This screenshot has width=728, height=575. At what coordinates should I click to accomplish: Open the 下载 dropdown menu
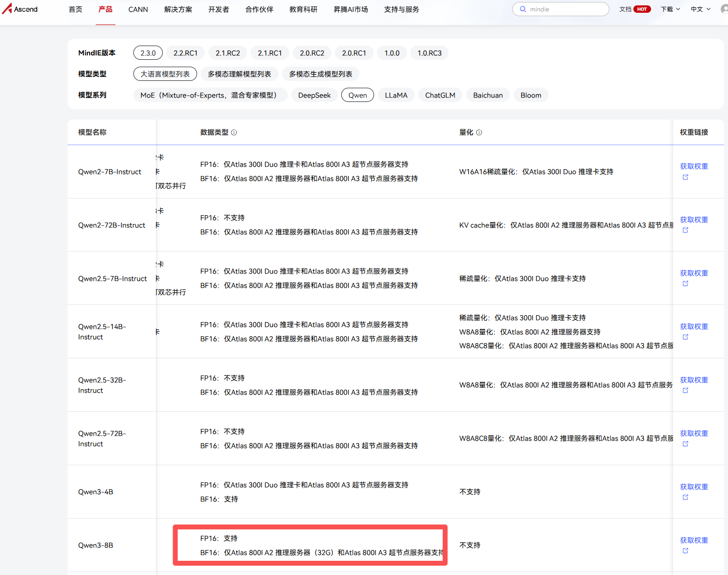click(x=670, y=9)
